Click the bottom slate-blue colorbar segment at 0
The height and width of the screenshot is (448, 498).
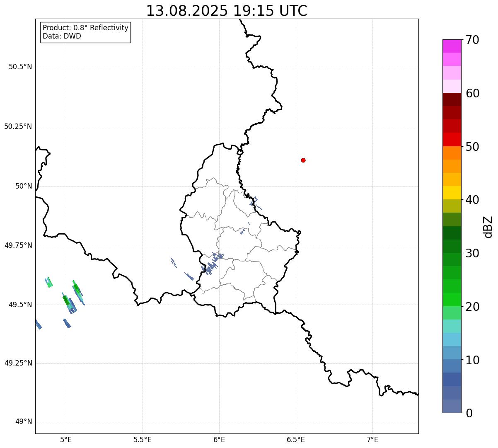tap(452, 406)
